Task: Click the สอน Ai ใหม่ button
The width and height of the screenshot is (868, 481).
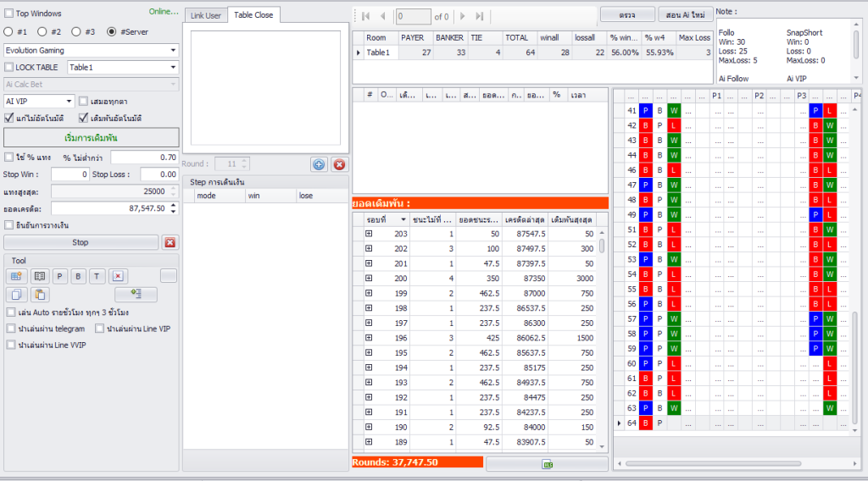Action: 684,15
